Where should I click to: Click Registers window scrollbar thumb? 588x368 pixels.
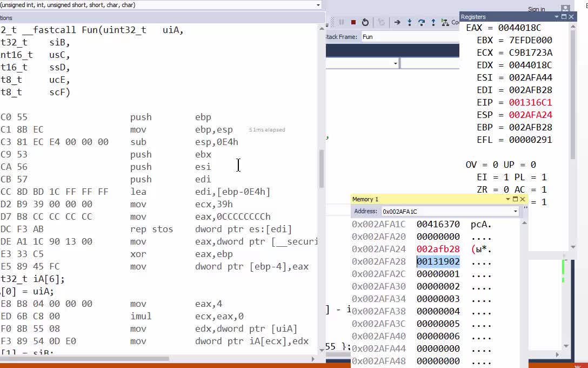pyautogui.click(x=573, y=94)
